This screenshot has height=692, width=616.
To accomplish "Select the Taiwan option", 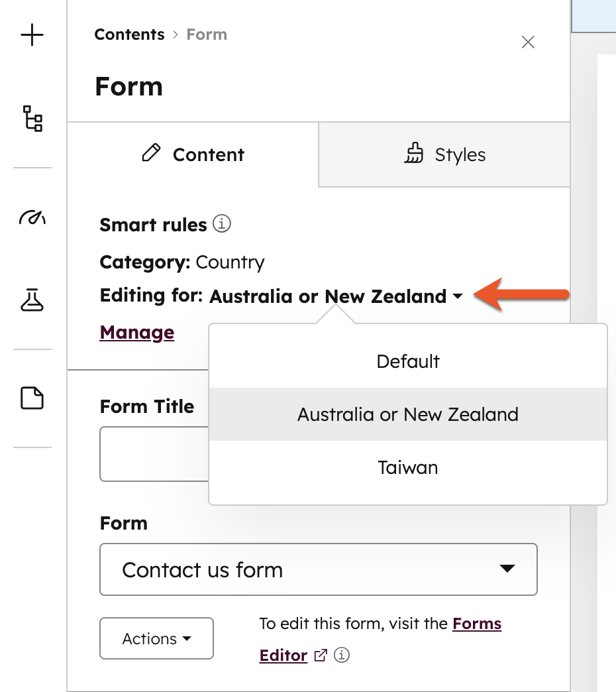I will (407, 467).
